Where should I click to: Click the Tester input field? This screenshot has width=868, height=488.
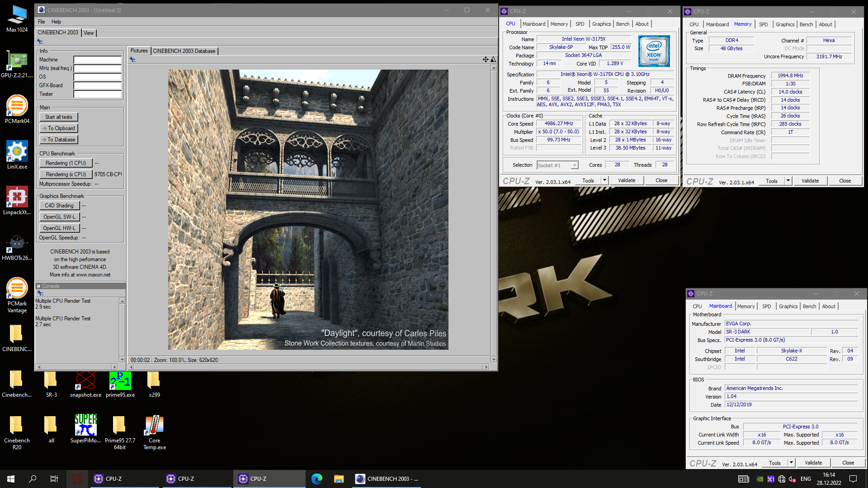[x=98, y=94]
